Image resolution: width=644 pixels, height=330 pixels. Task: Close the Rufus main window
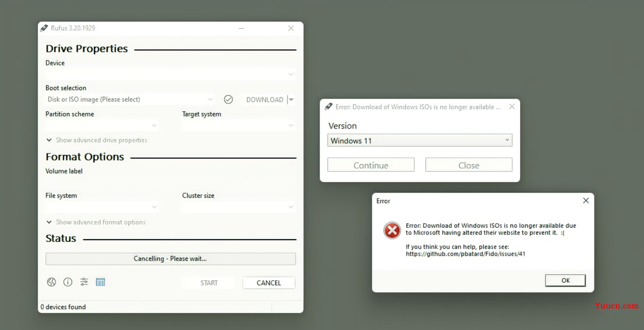click(x=291, y=28)
